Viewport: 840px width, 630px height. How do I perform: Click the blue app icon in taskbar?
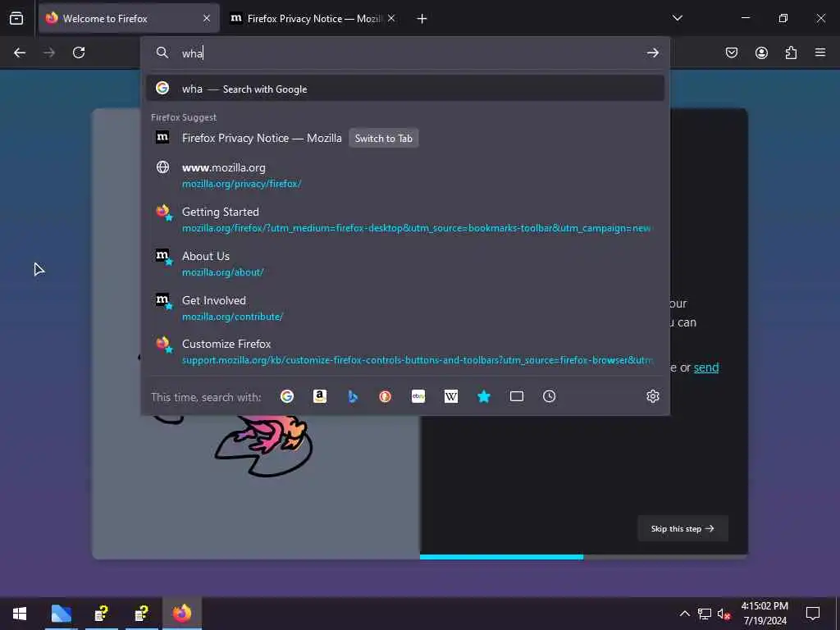[x=61, y=614]
